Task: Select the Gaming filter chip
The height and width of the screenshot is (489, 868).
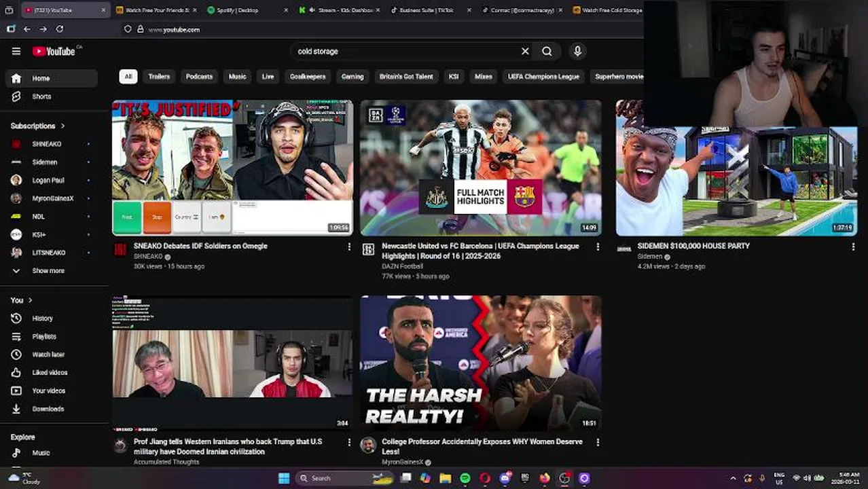Action: tap(352, 77)
